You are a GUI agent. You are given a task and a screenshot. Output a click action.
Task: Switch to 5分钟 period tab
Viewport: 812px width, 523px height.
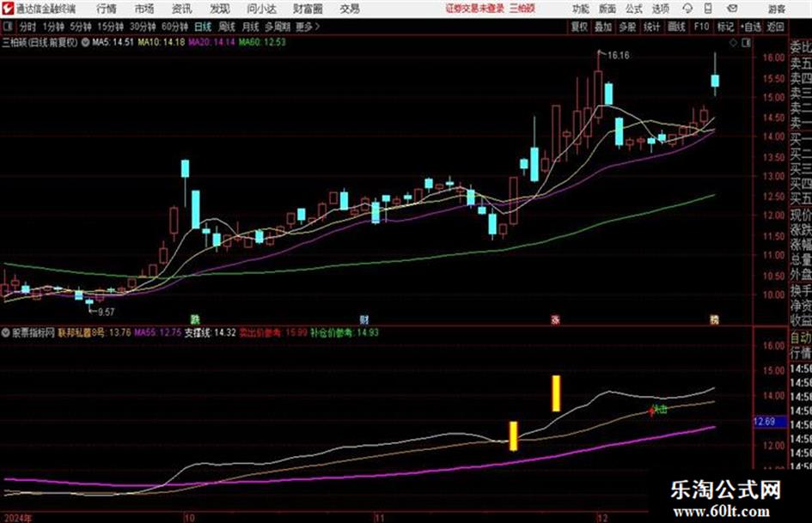(81, 27)
